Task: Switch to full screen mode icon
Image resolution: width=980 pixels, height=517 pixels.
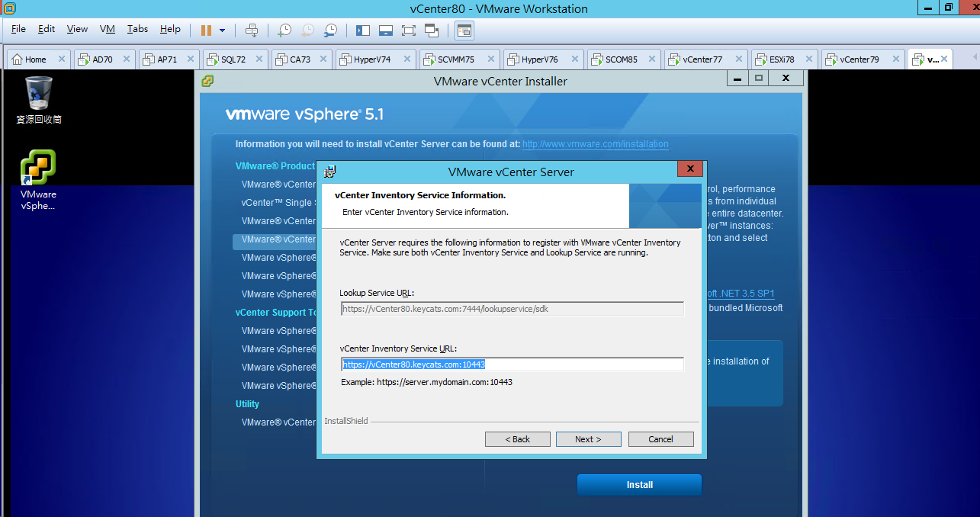Action: (x=409, y=31)
